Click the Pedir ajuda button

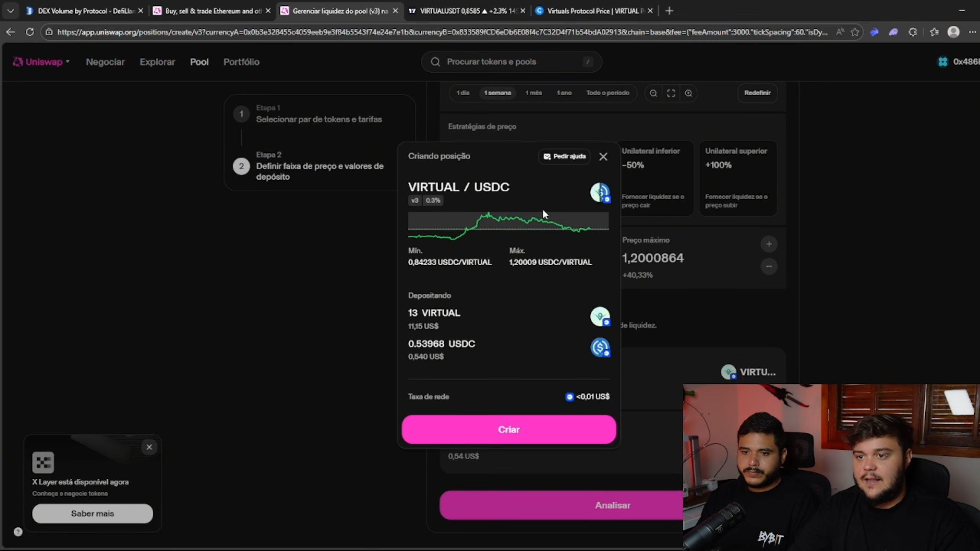point(564,156)
